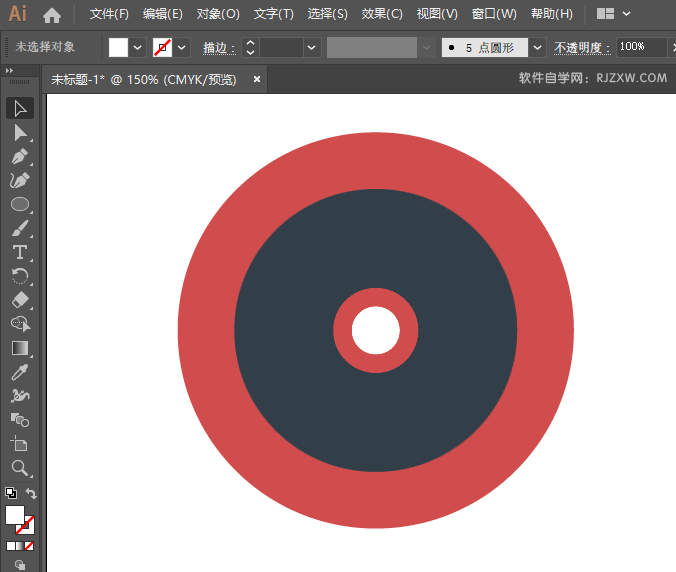Expand the fill color dropdown
676x572 pixels.
138,47
